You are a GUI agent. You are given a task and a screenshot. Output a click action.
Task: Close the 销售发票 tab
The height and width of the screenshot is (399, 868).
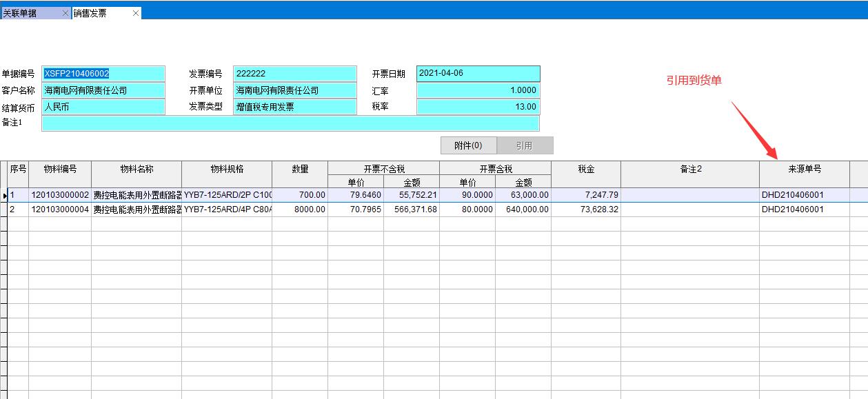pos(135,13)
